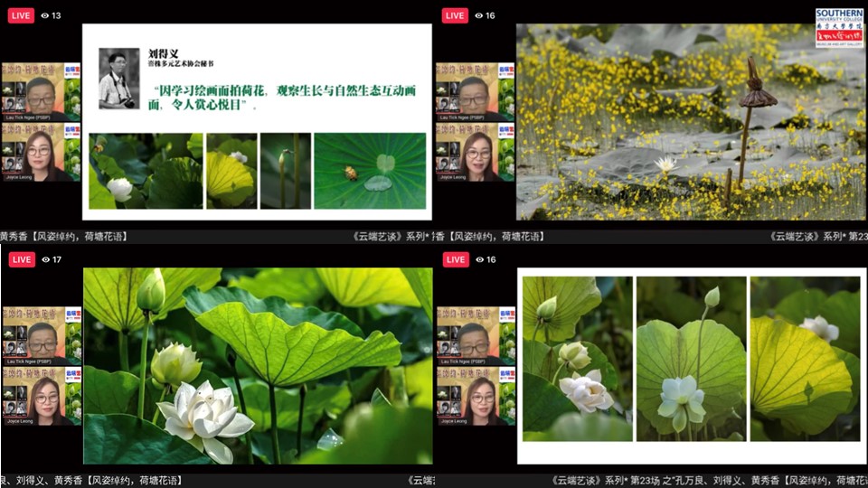Select Joyce Leong webcam in 17-viewer stream
This screenshot has height=488, width=868.
point(42,396)
